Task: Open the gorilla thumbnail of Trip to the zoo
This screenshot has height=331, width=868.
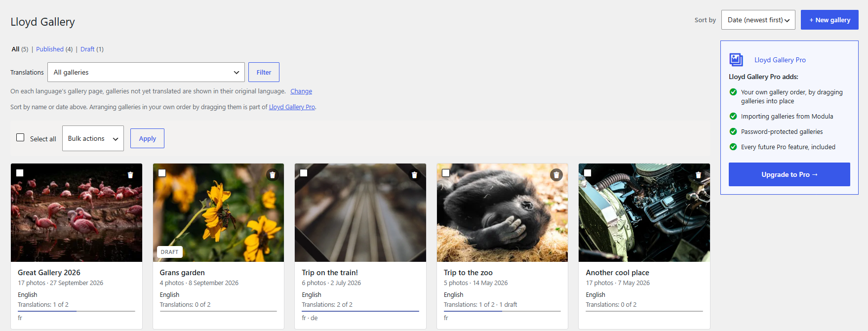Action: click(x=503, y=213)
